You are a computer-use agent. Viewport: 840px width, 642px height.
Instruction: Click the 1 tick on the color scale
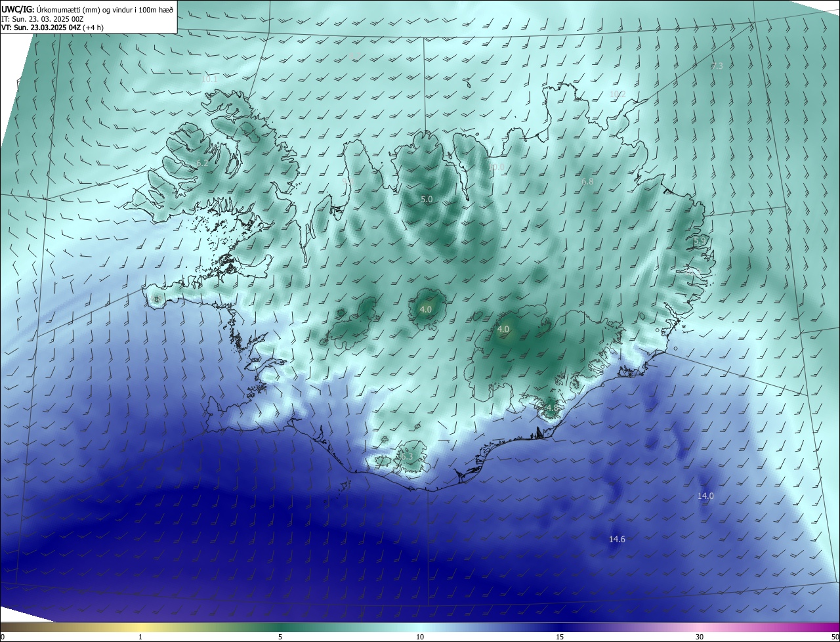click(x=140, y=637)
